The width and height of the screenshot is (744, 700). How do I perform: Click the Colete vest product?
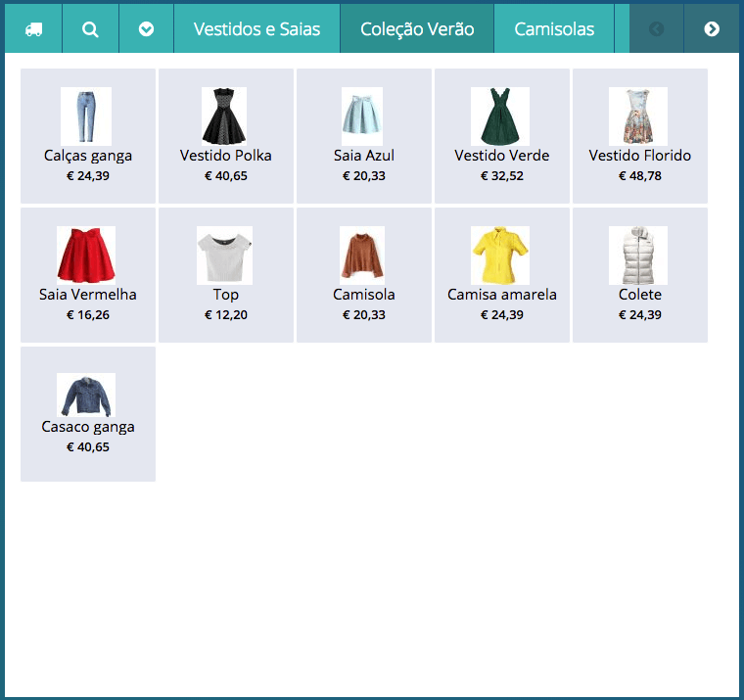[640, 275]
